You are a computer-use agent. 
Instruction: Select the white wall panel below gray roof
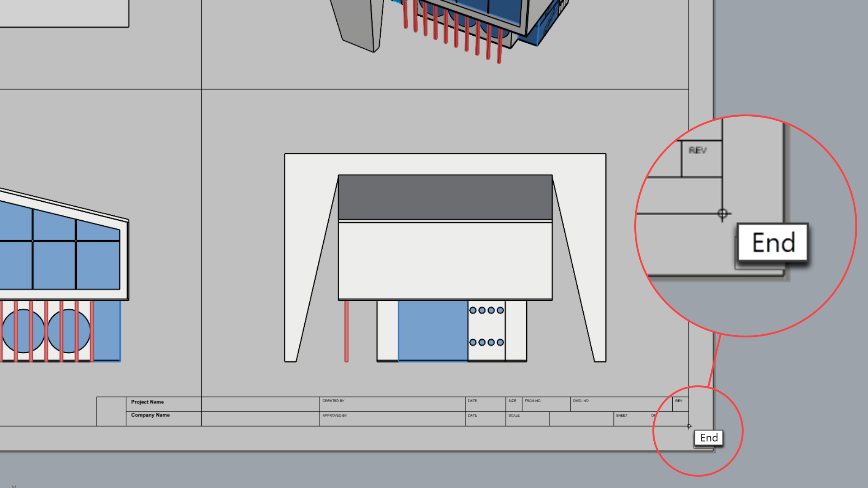click(445, 260)
